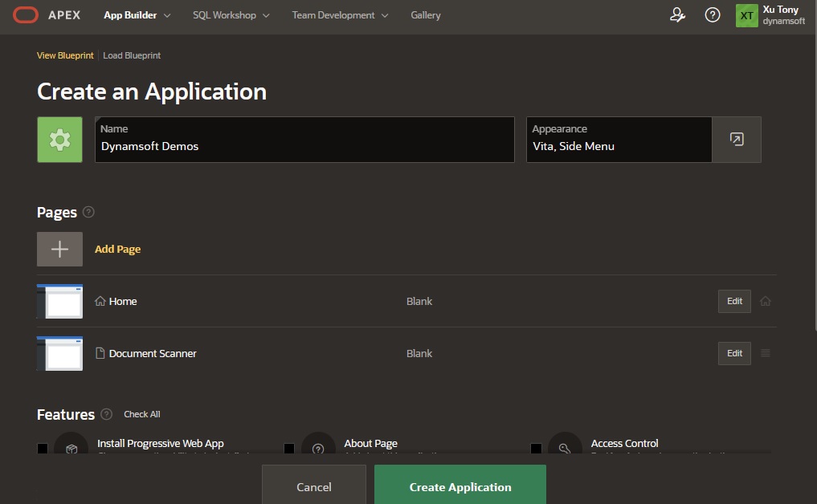
Task: Open the Gallery menu item
Action: tap(425, 15)
